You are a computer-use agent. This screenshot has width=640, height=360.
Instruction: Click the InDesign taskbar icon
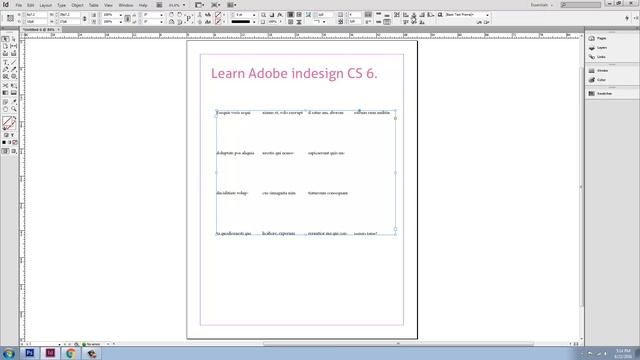(x=50, y=353)
